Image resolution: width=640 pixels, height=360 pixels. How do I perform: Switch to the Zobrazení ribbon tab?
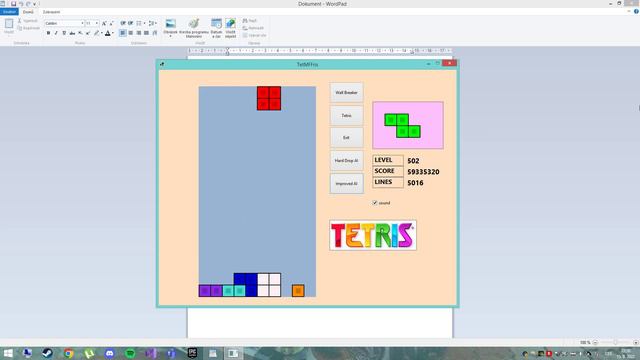(51, 12)
